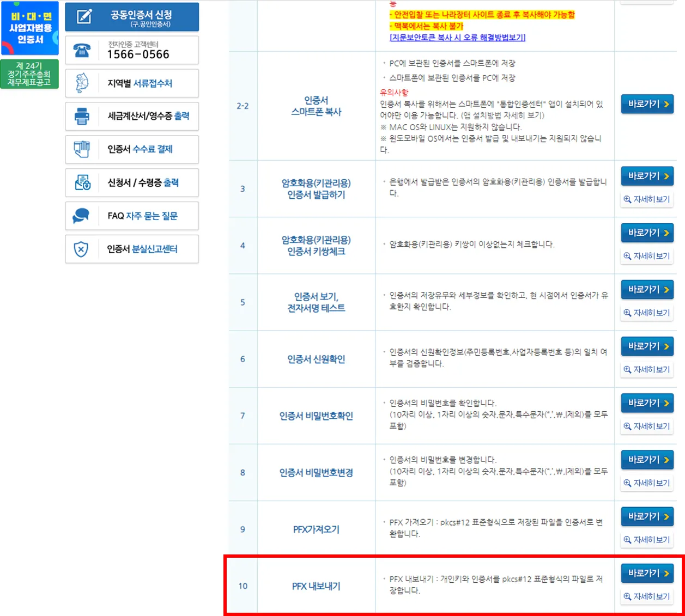
Task: Click 바로가기 for 인증서 신원확인
Action: coord(647,346)
